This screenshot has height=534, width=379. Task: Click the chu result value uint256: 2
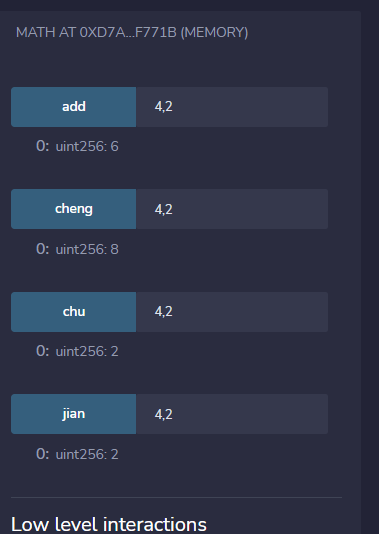[x=87, y=351]
